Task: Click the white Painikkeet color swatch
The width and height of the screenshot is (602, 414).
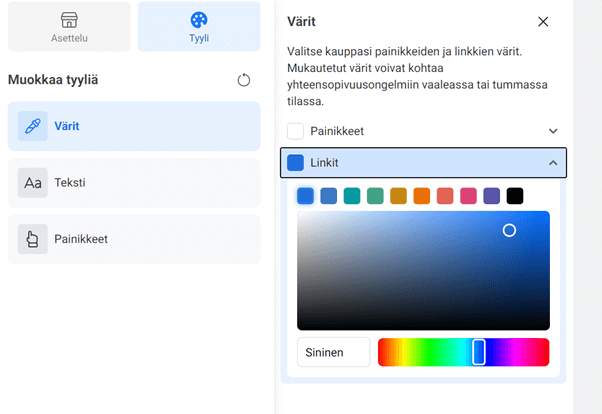Action: (295, 131)
